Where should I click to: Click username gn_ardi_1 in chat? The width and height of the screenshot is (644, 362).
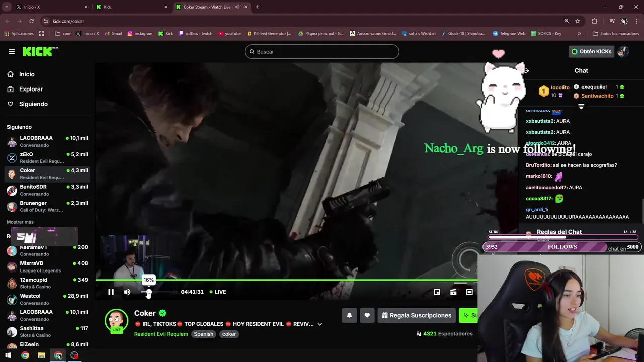point(536,210)
